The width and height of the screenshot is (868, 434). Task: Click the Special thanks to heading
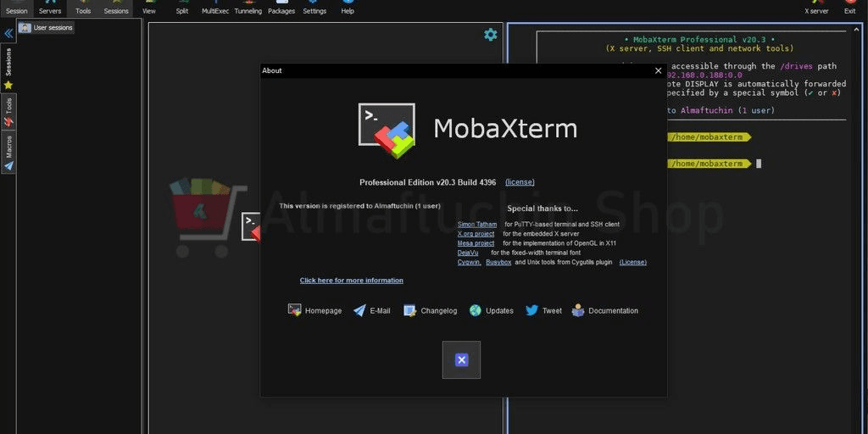point(542,209)
